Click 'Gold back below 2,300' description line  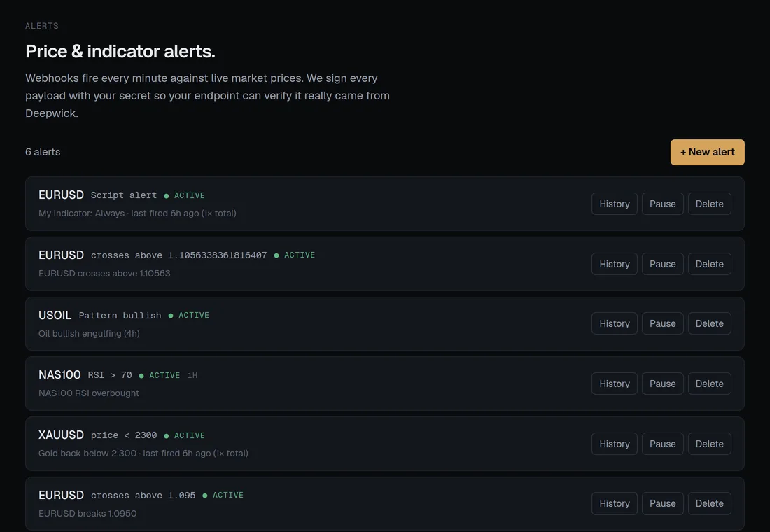[x=143, y=454]
